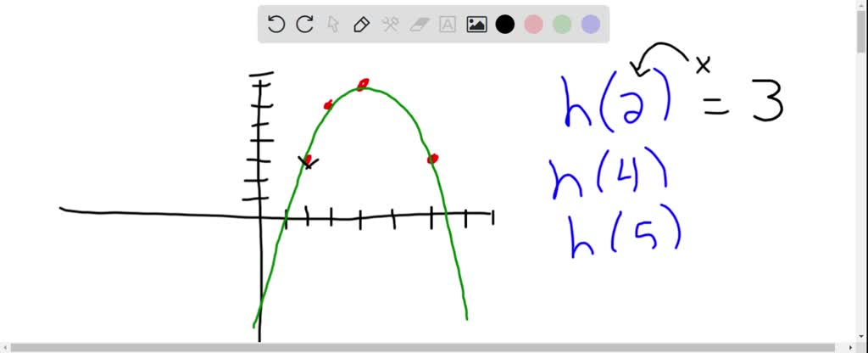Choose the pink pen color

click(534, 25)
